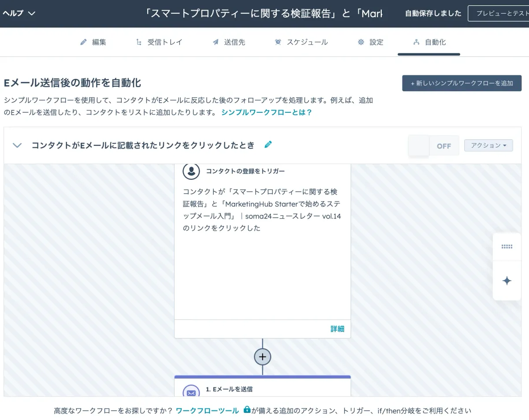Viewport: 529px width, 420px height.
Task: Open the アクション dropdown menu
Action: [x=488, y=145]
